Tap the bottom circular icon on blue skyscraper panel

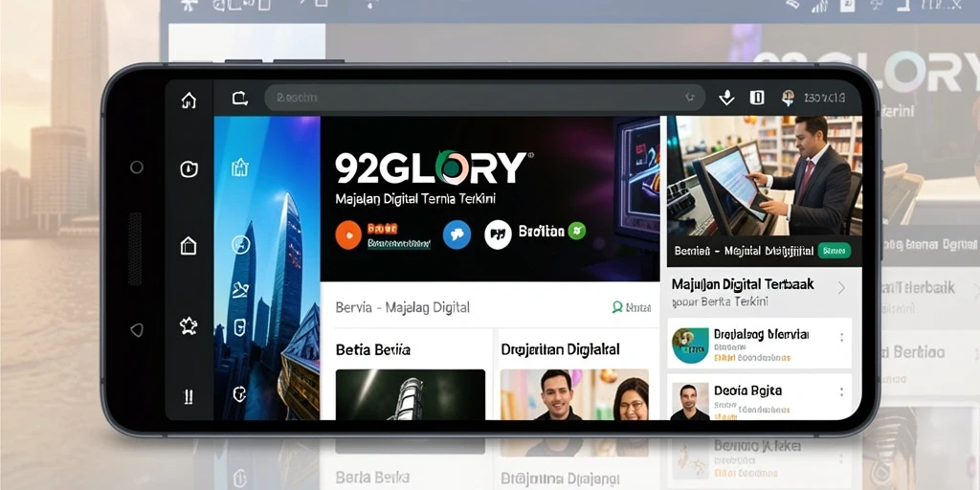[239, 393]
